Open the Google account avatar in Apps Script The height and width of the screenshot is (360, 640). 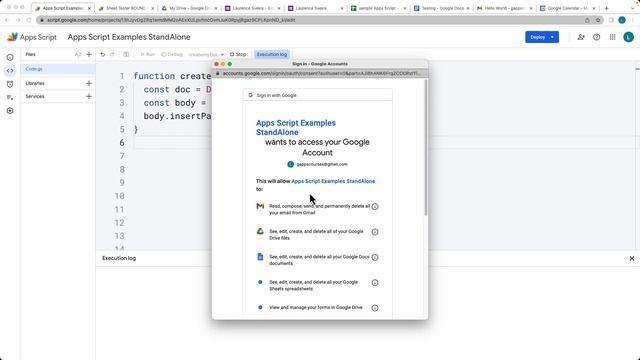coord(629,37)
